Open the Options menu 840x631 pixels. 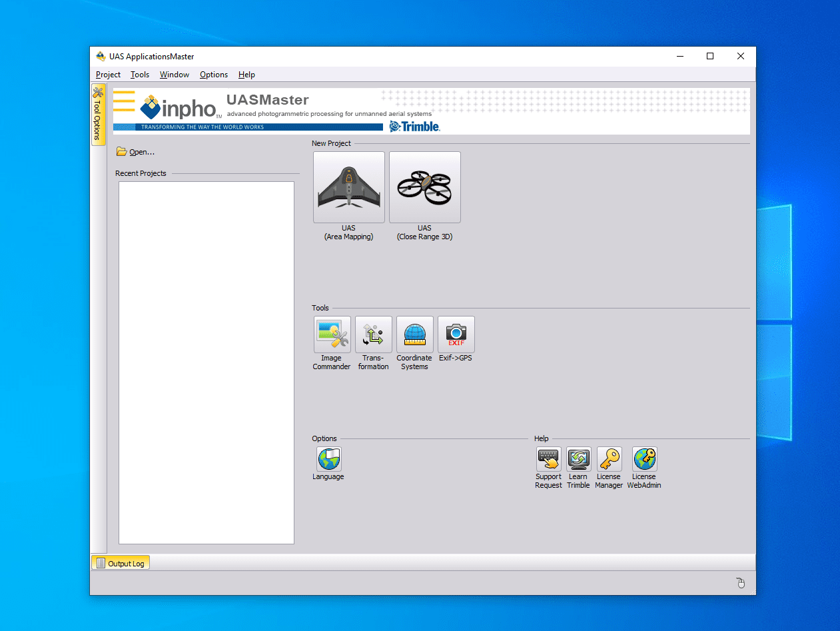213,75
